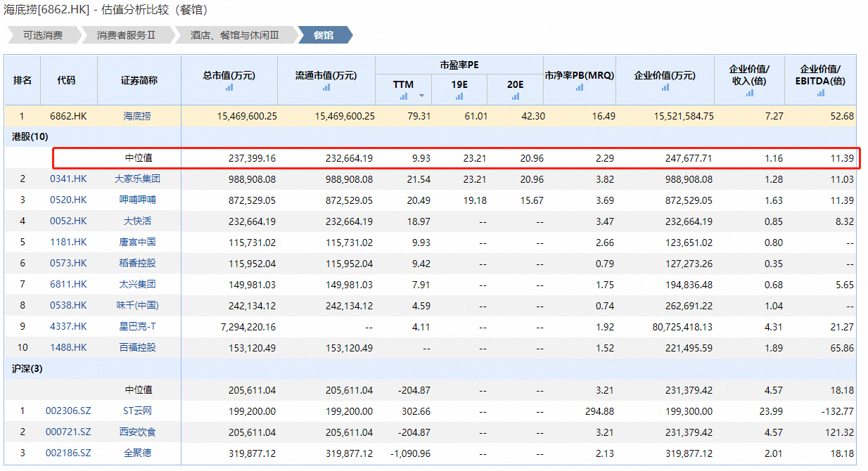Image resolution: width=868 pixels, height=471 pixels.
Task: Click the 证券简称 column header
Action: pyautogui.click(x=139, y=80)
